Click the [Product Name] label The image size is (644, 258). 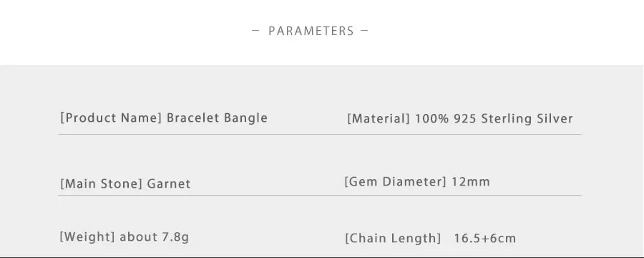tap(112, 118)
